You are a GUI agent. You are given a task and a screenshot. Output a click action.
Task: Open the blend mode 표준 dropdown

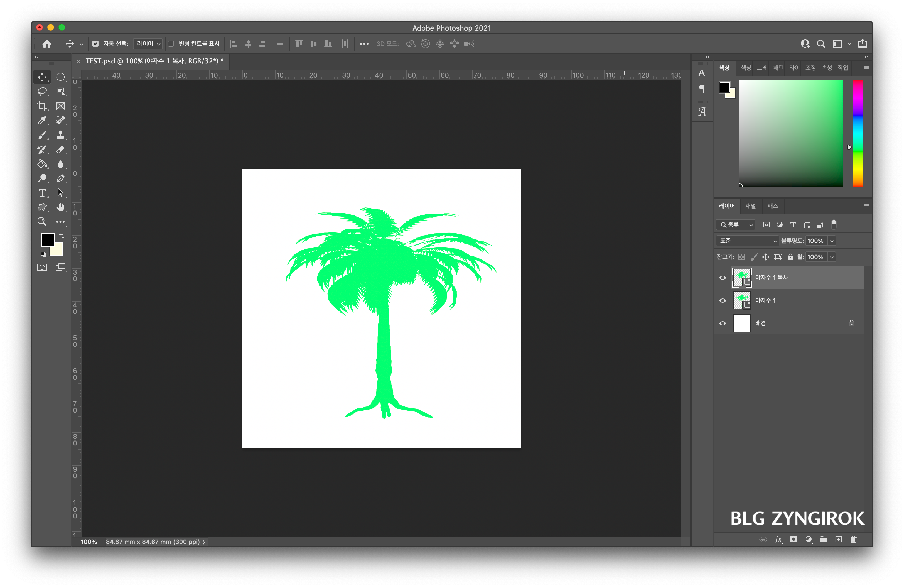(x=747, y=241)
